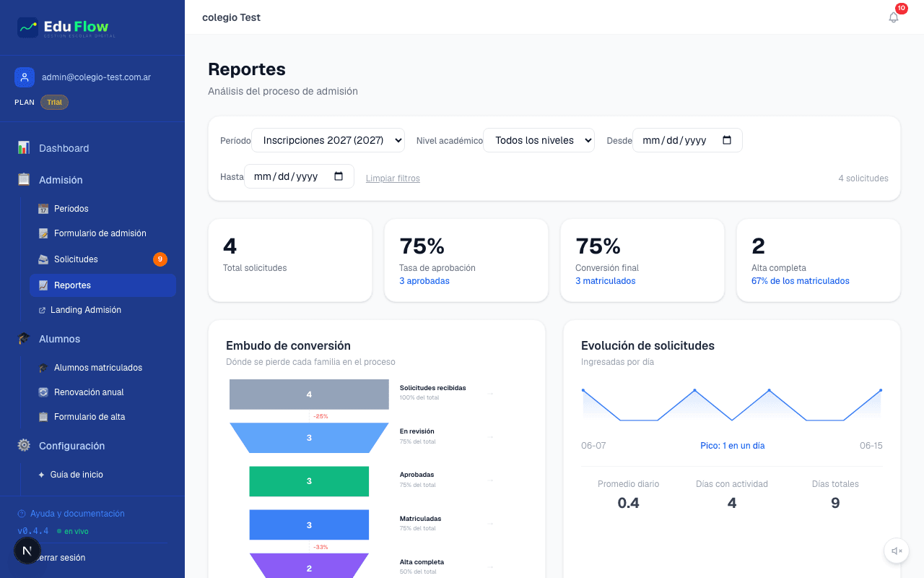924x578 pixels.
Task: Click the admin@colegio-test.com.ar email text
Action: coord(96,77)
